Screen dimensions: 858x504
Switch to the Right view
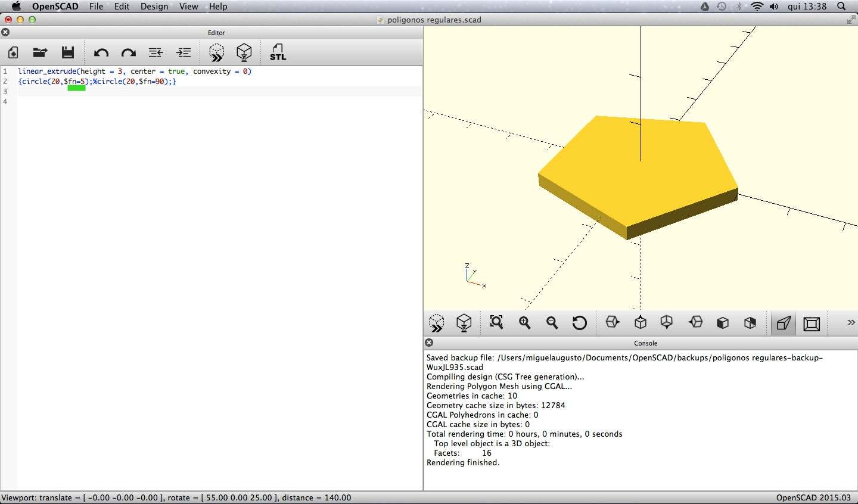613,322
